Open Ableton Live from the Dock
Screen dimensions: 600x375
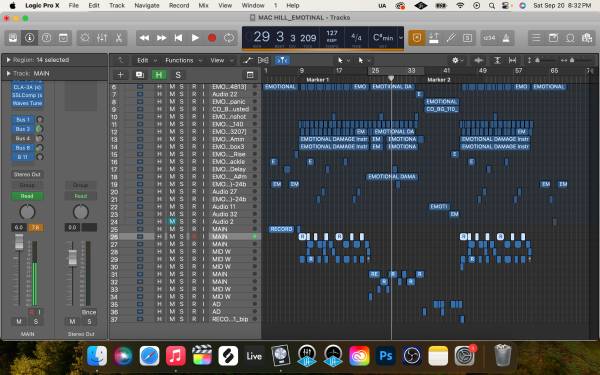254,356
